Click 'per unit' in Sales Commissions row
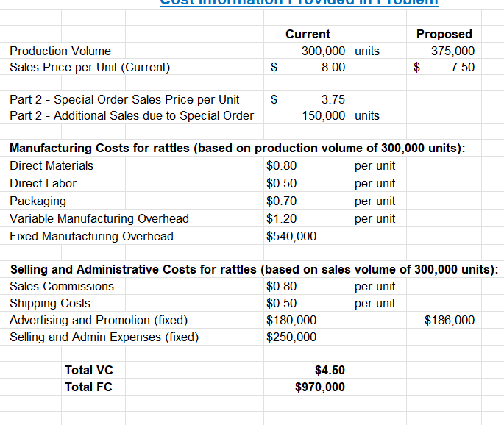 tap(375, 287)
